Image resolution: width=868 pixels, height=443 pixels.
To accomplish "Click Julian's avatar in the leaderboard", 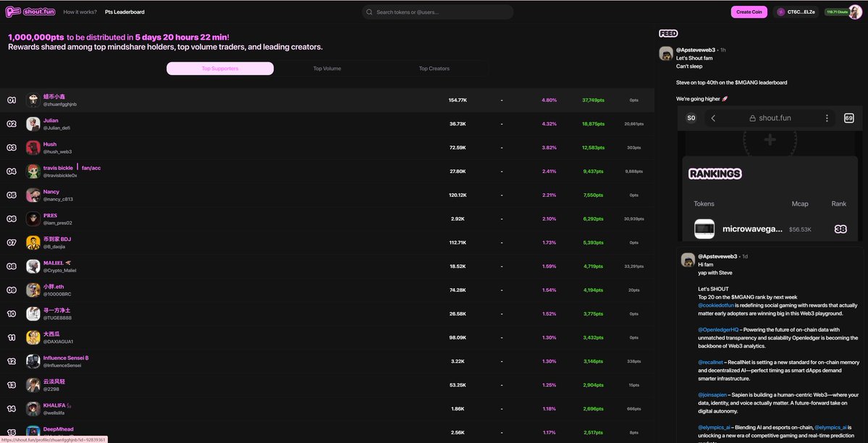I will click(33, 124).
